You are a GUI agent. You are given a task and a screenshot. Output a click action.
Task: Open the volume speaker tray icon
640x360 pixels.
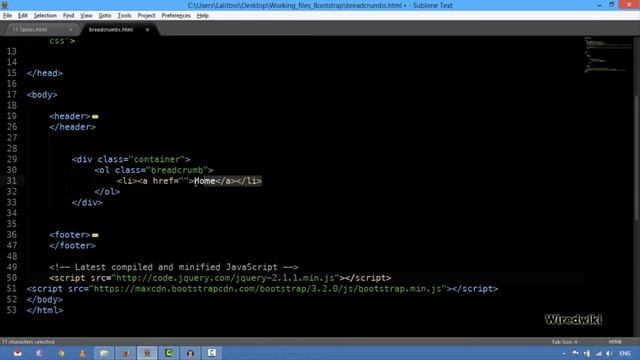point(609,353)
